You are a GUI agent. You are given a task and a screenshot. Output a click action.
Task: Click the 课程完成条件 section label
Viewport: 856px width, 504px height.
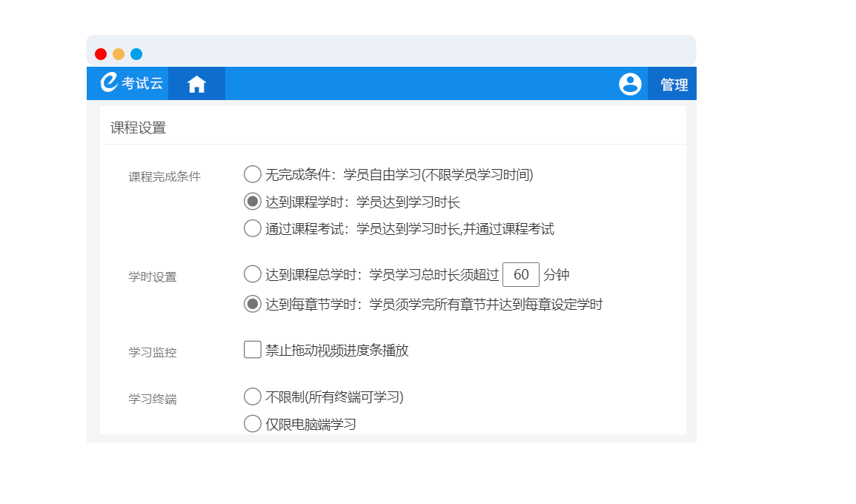tap(165, 176)
